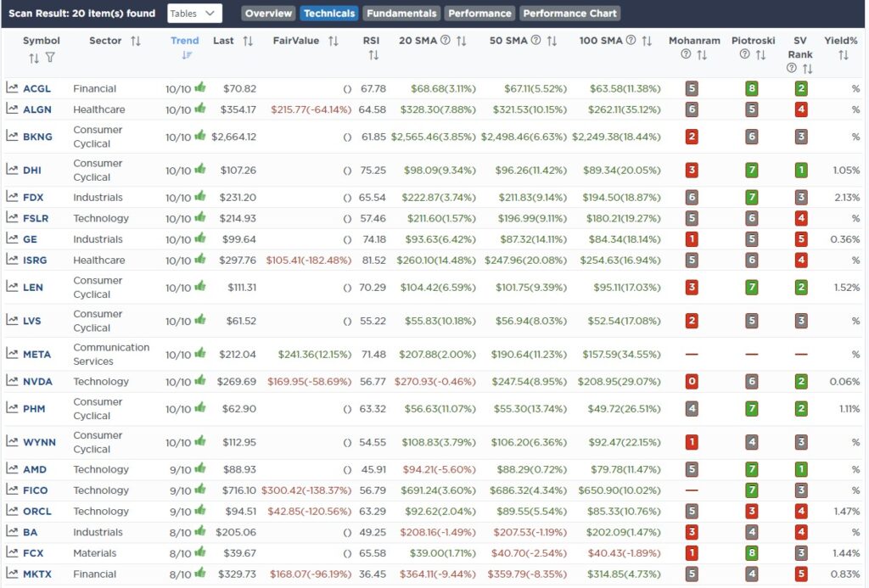Open the Tables dropdown
Image resolution: width=869 pixels, height=588 pixels.
click(194, 14)
